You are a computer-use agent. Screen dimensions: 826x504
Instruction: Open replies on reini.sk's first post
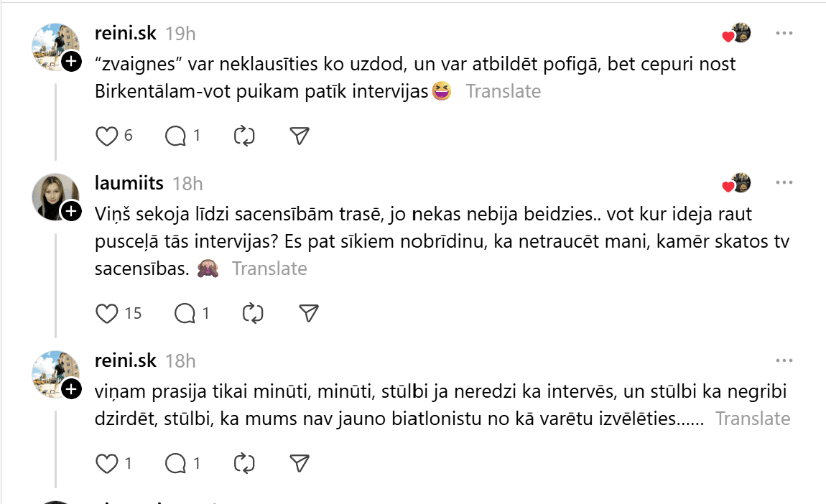175,136
